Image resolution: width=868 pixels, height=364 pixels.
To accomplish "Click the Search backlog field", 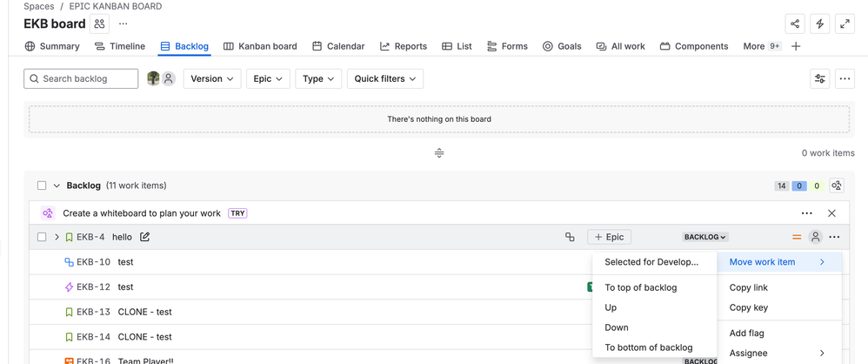I will tap(81, 78).
